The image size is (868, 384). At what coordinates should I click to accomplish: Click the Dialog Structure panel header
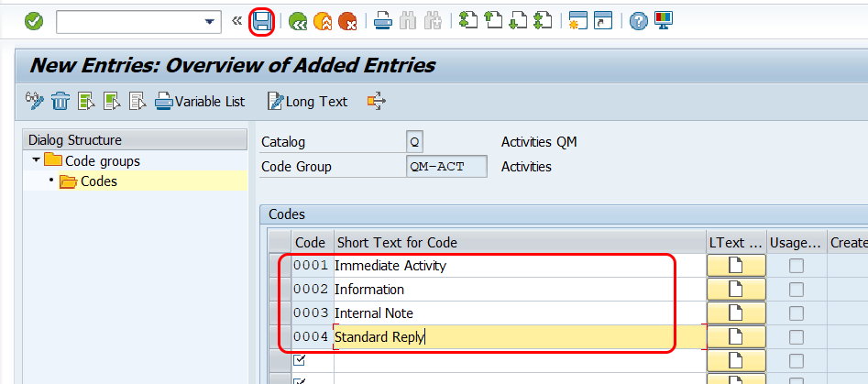tap(135, 140)
